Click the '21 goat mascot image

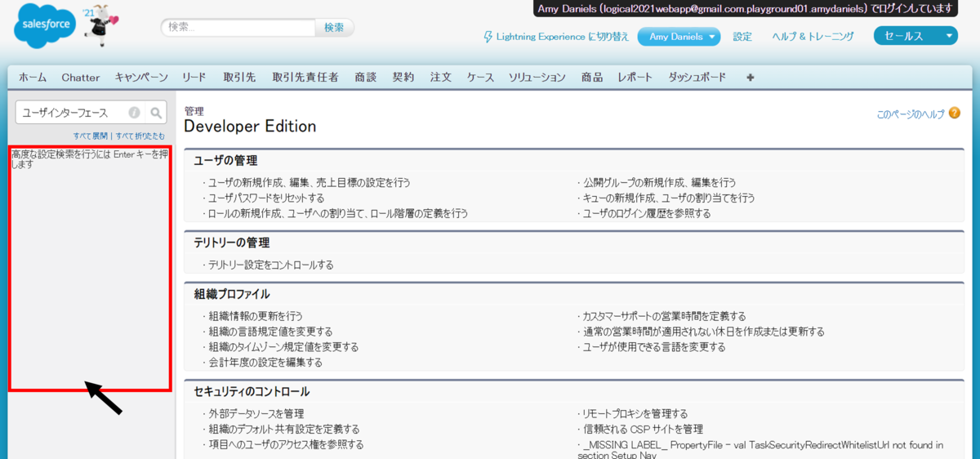point(101,27)
